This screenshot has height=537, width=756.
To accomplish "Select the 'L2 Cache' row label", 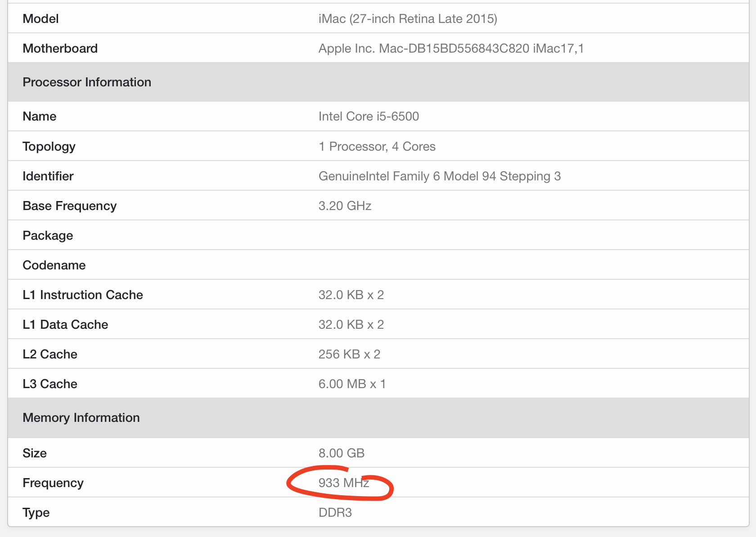I will point(49,354).
